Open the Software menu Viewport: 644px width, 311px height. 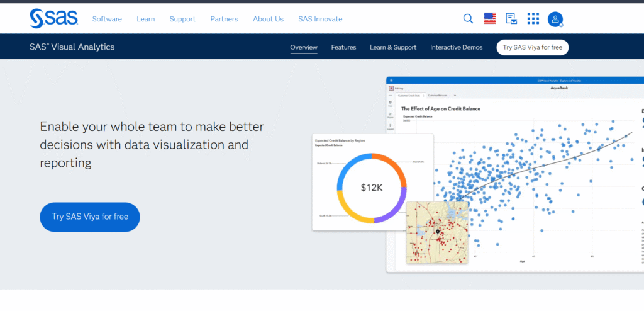tap(107, 19)
